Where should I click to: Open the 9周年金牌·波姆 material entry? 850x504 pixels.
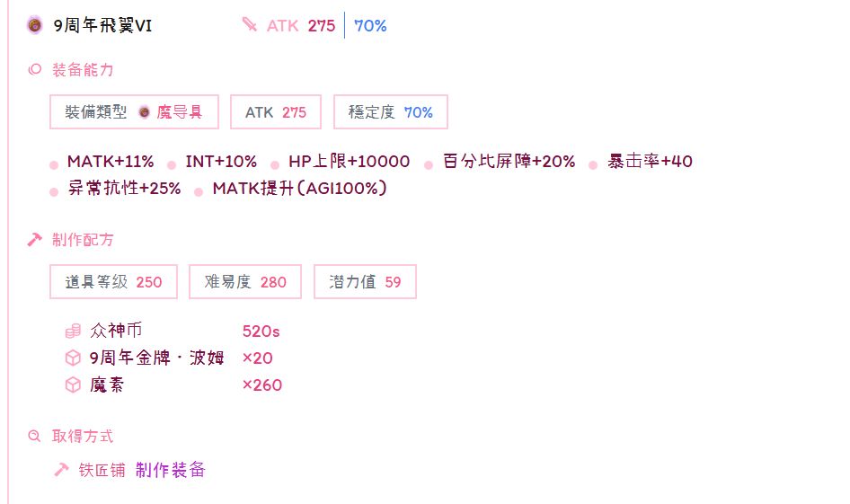pos(157,358)
